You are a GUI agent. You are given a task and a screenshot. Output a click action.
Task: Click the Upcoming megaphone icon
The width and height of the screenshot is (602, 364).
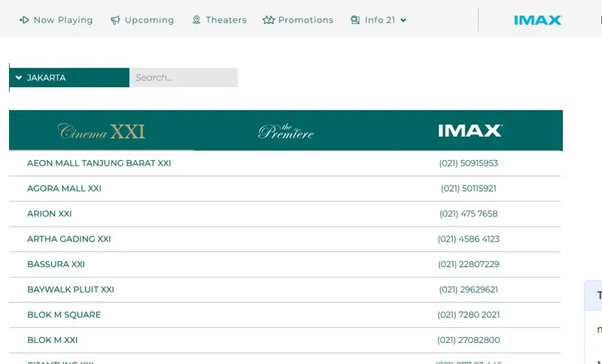[115, 20]
